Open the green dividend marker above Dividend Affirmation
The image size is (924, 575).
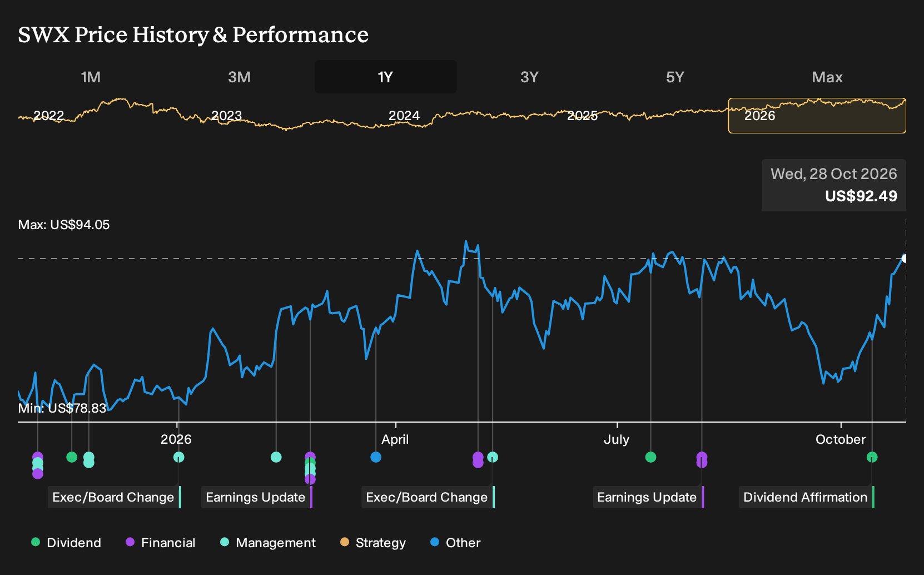pyautogui.click(x=872, y=457)
